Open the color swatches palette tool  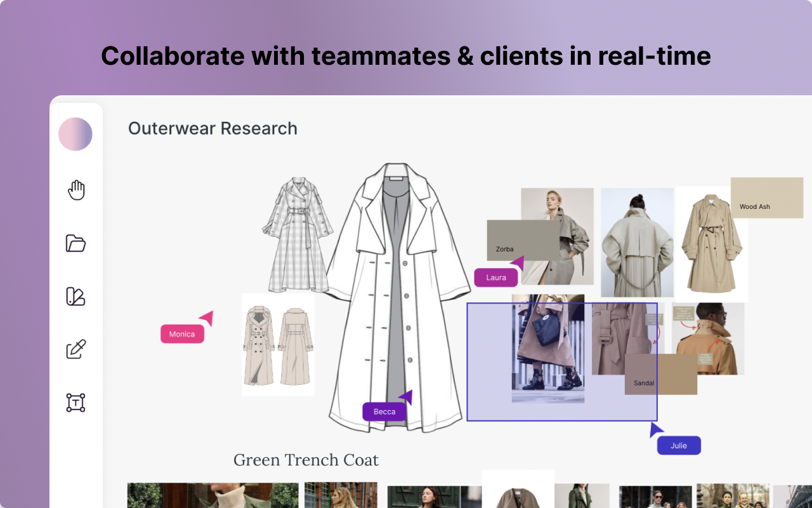click(76, 297)
